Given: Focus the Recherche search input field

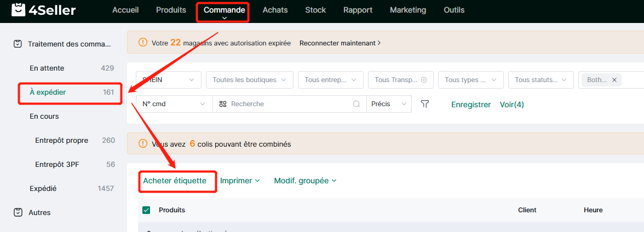Looking at the screenshot, I should coord(290,105).
